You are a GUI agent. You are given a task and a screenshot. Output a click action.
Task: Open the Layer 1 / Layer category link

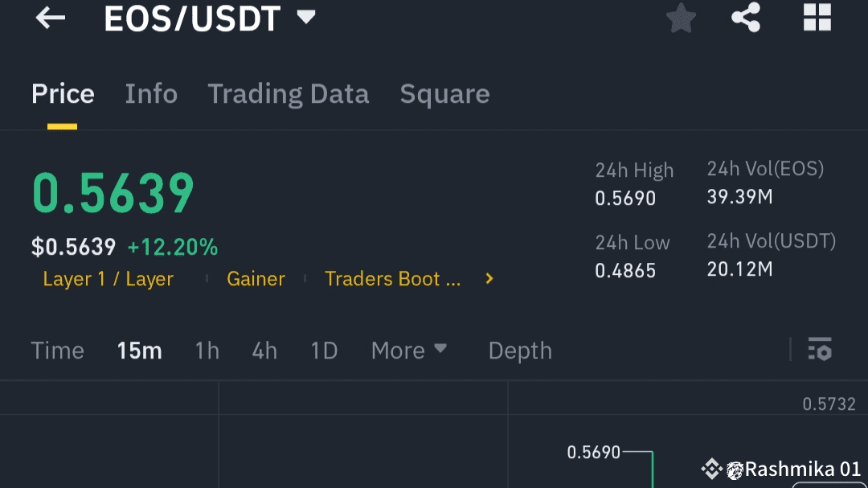click(x=108, y=279)
